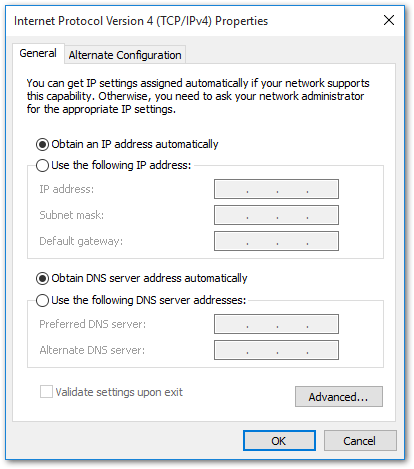Click the IP address input field
Screen dimensions: 414x469
(x=276, y=189)
